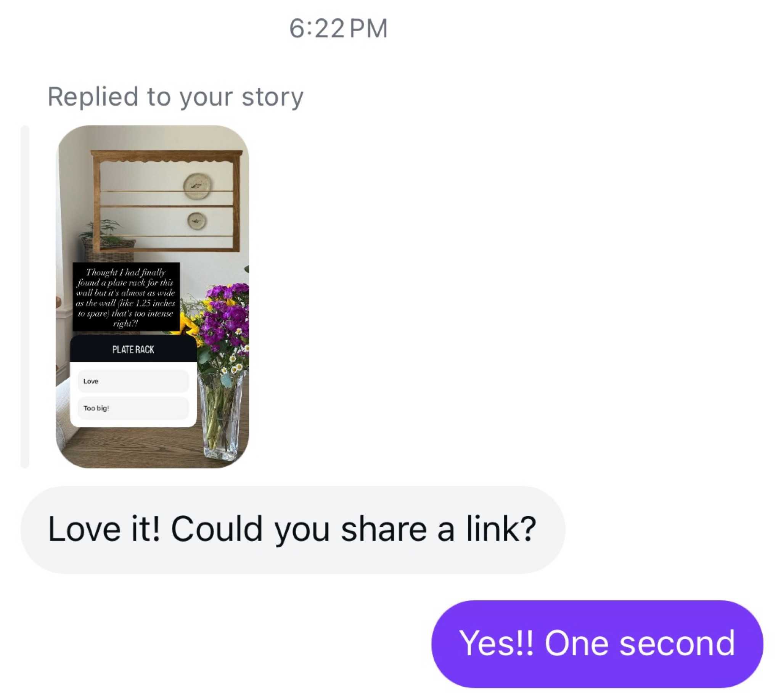Select the "Too big!" poll option
This screenshot has width=781, height=700.
coord(133,408)
